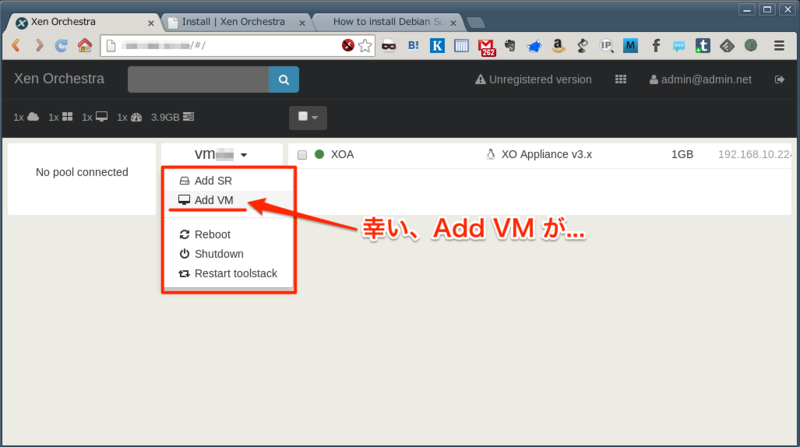Click the No pool connected message
The height and width of the screenshot is (447, 800).
[82, 172]
